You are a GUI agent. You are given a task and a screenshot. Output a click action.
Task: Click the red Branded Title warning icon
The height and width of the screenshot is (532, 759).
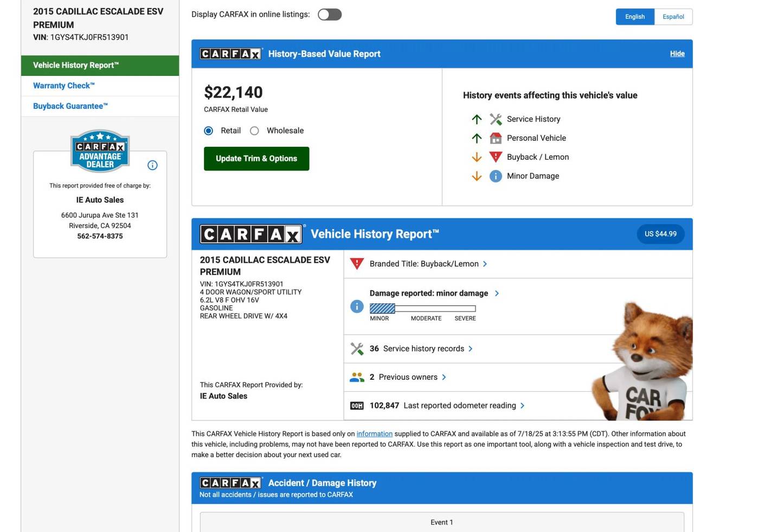coord(357,264)
